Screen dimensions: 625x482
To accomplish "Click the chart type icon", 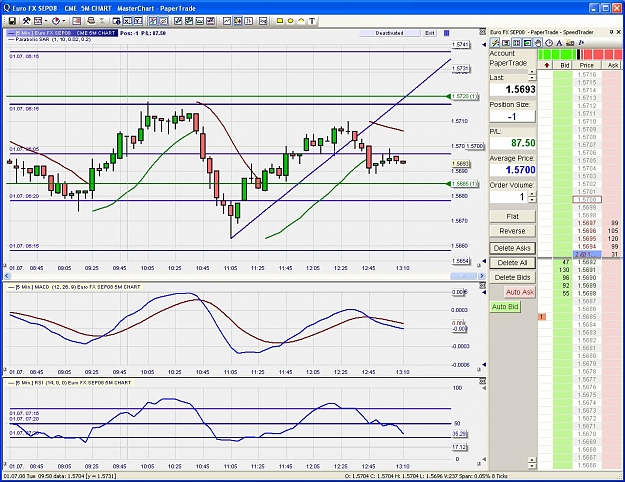I will pyautogui.click(x=38, y=21).
